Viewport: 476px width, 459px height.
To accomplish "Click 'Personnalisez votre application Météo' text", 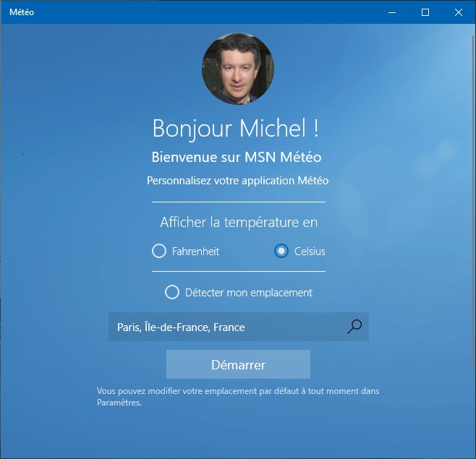I will coord(238,181).
